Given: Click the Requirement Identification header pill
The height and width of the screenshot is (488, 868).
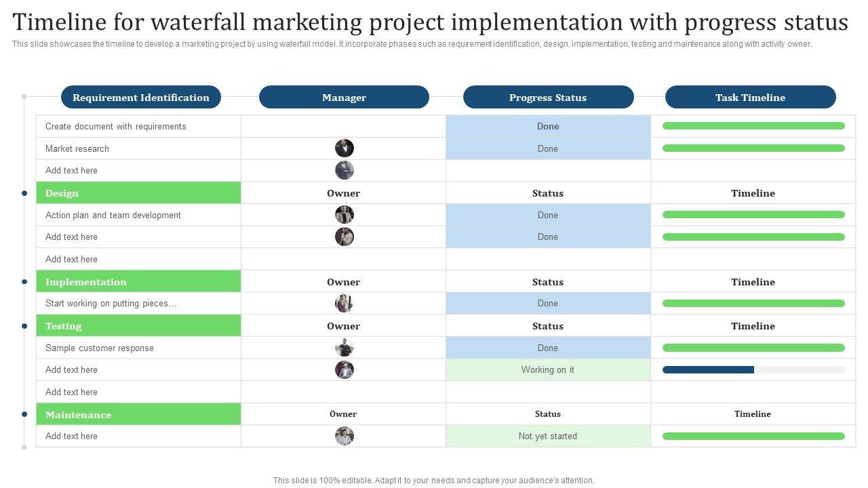Looking at the screenshot, I should pos(141,97).
